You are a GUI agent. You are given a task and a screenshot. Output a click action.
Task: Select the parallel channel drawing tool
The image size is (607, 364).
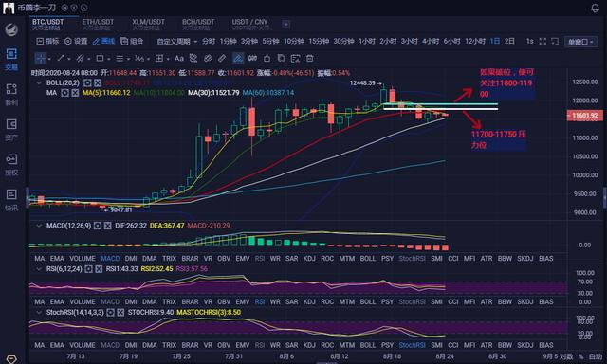pyautogui.click(x=81, y=59)
